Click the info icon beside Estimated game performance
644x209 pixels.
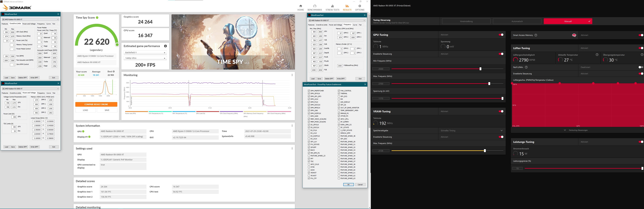click(165, 46)
